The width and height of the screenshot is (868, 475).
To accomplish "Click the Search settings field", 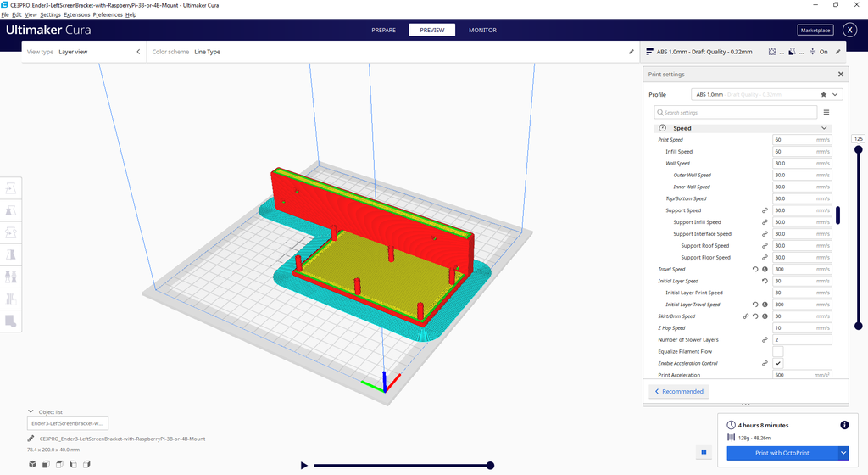I will (x=735, y=112).
